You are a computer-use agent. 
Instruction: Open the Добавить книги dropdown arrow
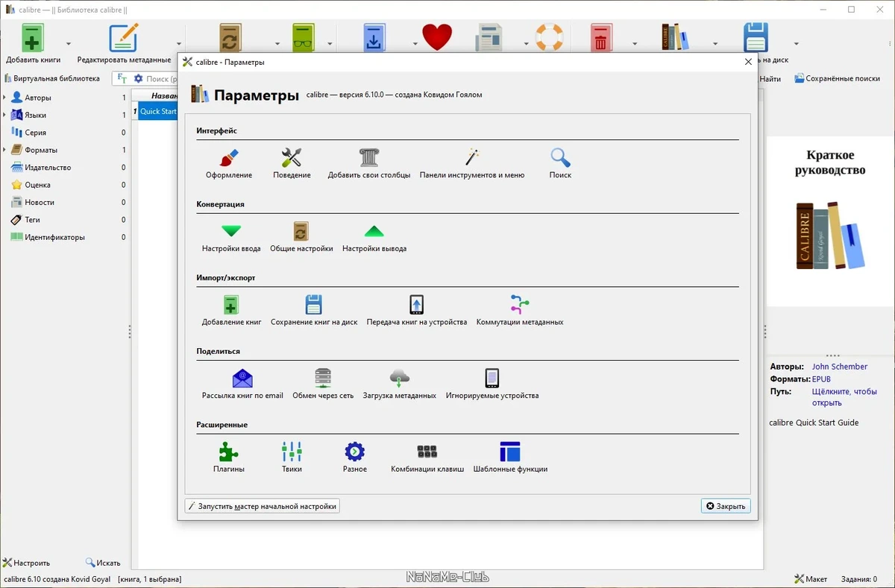click(69, 43)
